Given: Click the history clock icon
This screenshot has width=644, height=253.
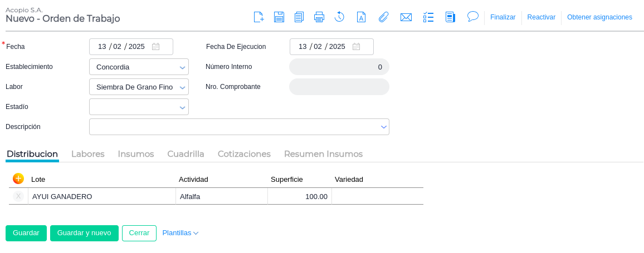Looking at the screenshot, I should coord(339,17).
